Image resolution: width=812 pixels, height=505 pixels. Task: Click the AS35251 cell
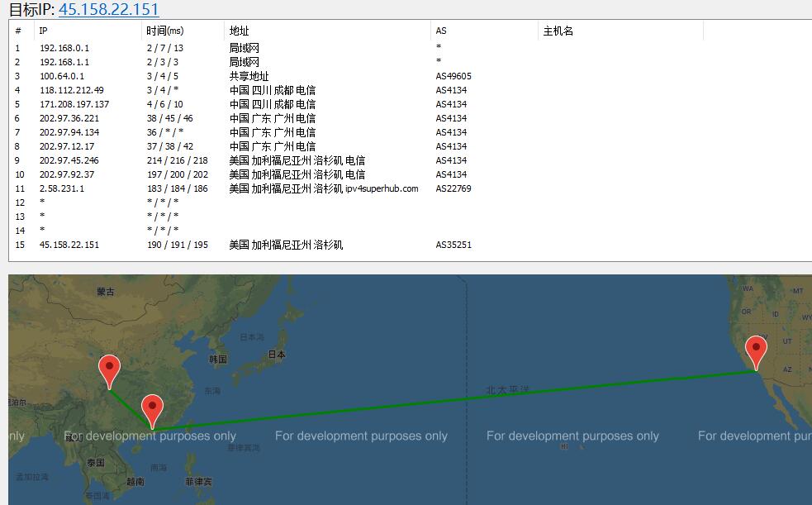[x=453, y=245]
